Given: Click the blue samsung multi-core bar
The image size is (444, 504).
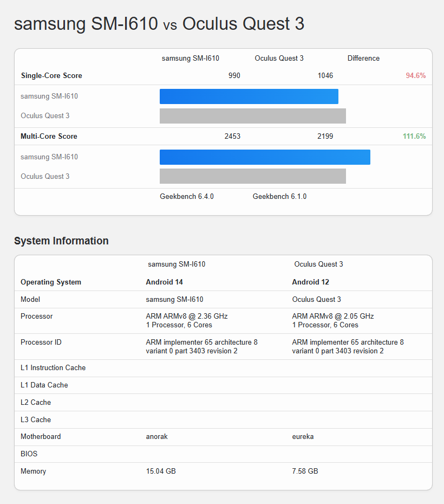Looking at the screenshot, I should 265,157.
